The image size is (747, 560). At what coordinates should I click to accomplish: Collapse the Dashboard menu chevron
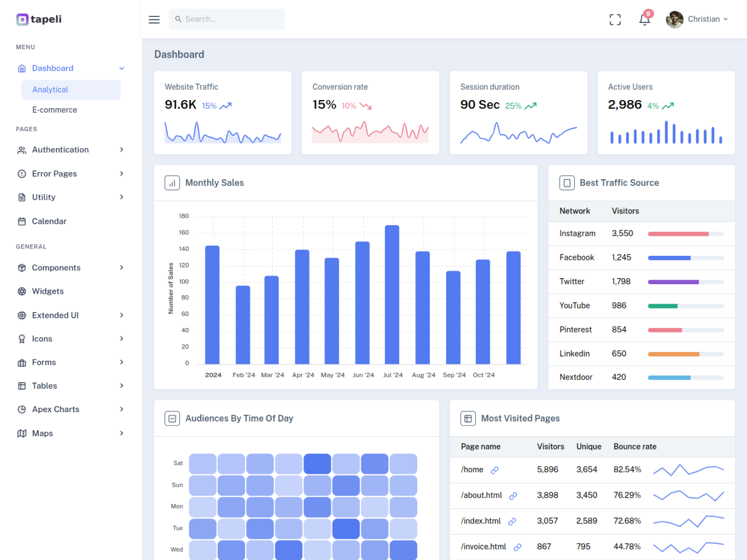[122, 68]
